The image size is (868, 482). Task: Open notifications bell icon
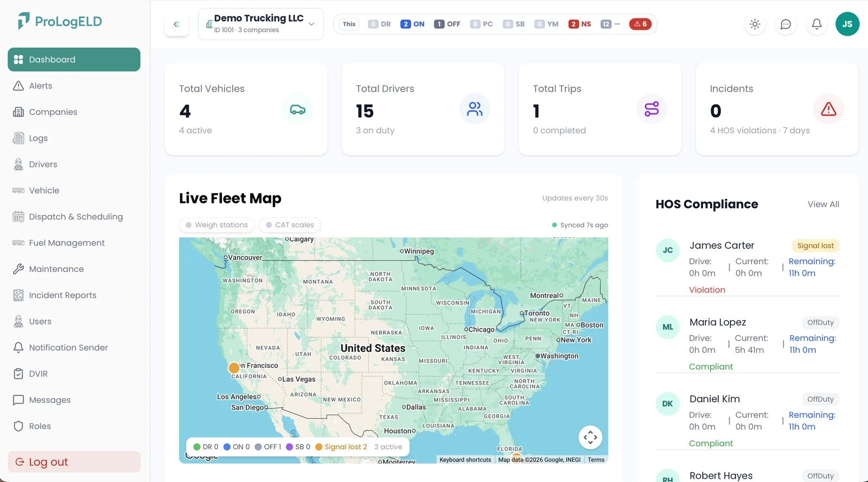[816, 24]
